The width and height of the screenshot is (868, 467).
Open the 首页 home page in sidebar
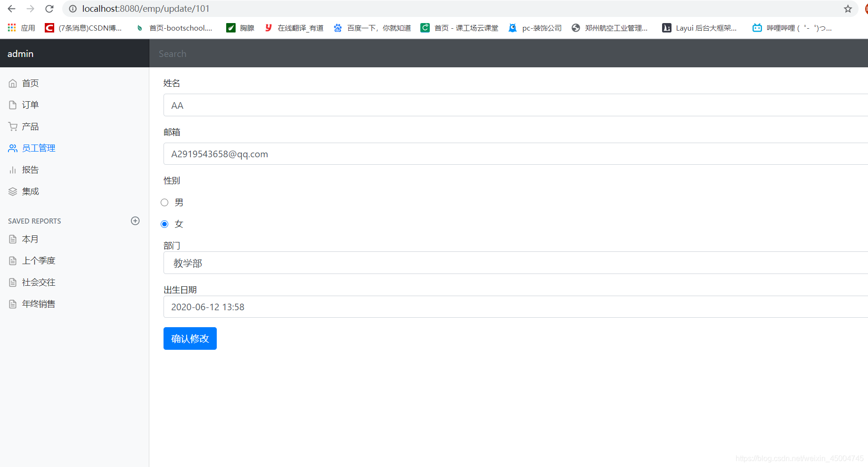point(30,83)
